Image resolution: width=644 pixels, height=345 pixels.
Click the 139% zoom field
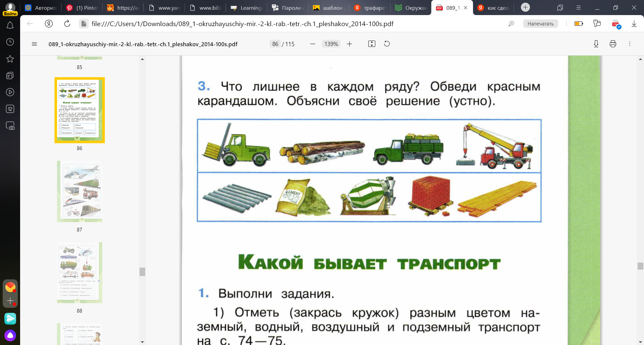pos(331,44)
